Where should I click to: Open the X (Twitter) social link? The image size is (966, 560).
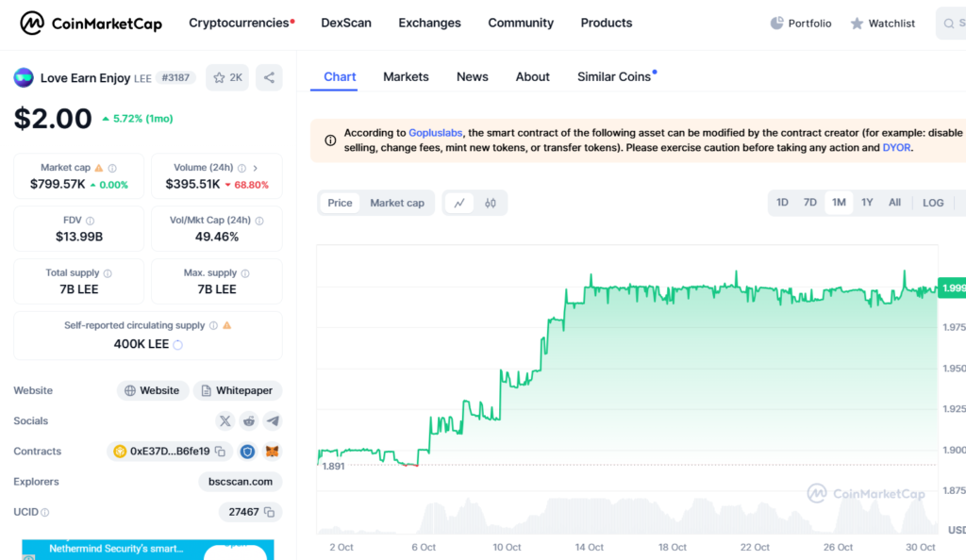tap(225, 420)
